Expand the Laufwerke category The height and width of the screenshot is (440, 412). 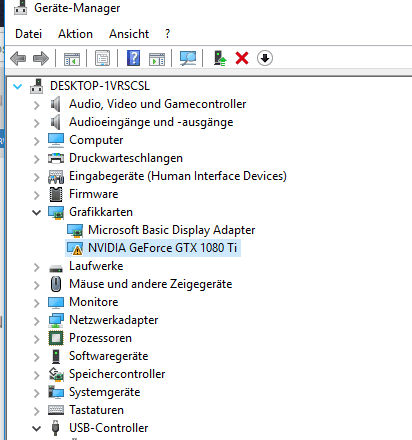pos(36,267)
